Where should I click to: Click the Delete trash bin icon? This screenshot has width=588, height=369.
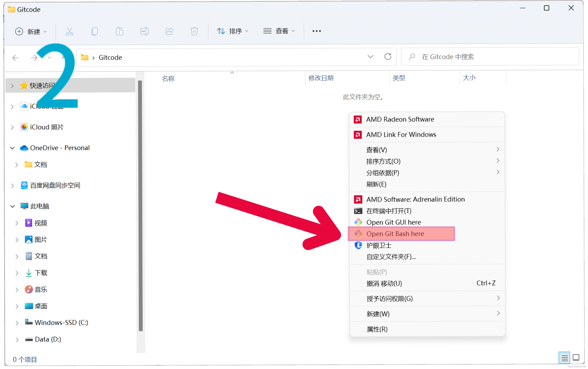(194, 31)
